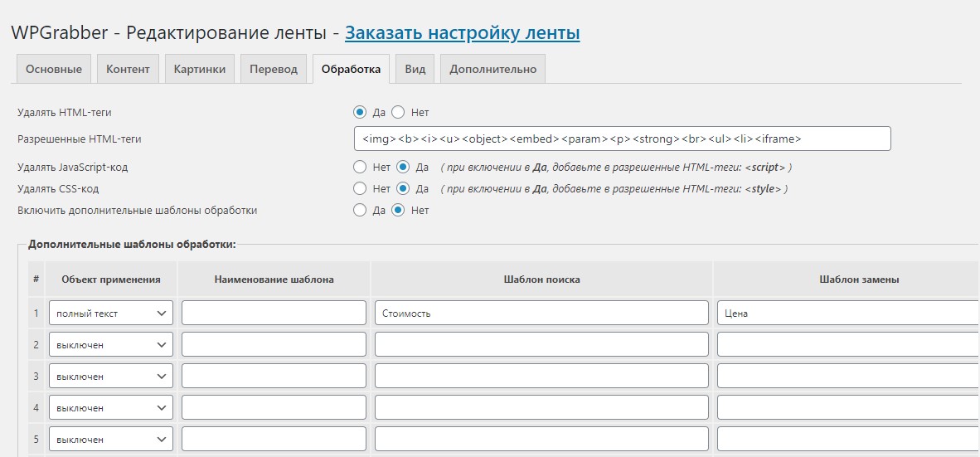This screenshot has height=457, width=980.
Task: Open row 5 Объект применения dropdown
Action: click(111, 440)
